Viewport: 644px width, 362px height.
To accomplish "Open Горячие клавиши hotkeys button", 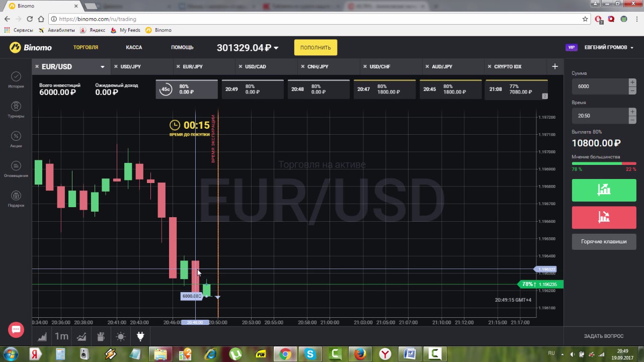I will (x=604, y=241).
